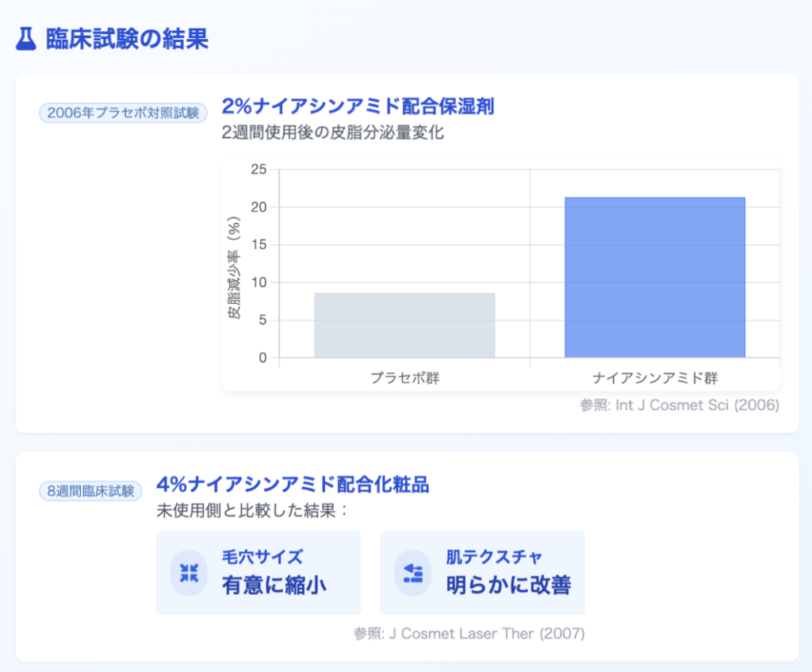Click the 2週間使用後の皮脂分泌量変化 subtitle
The image size is (812, 672).
point(332,132)
